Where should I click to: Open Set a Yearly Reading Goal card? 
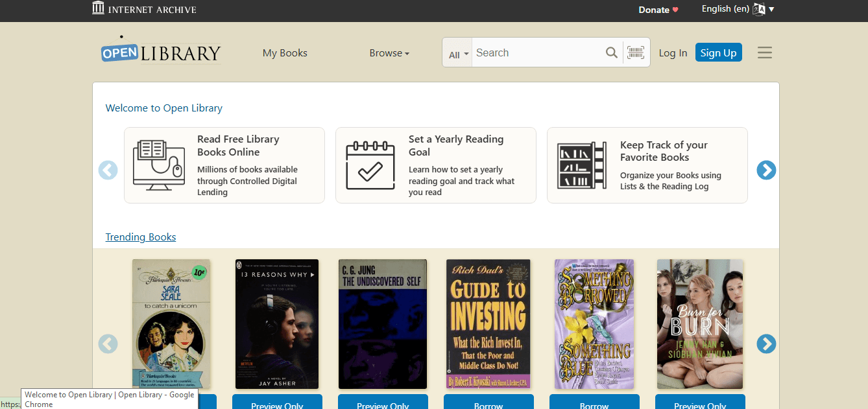point(436,165)
